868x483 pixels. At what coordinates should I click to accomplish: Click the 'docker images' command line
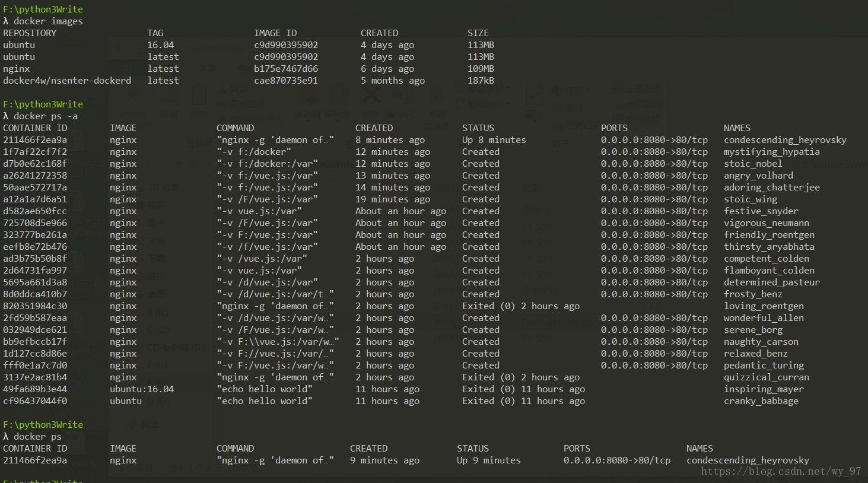click(43, 21)
